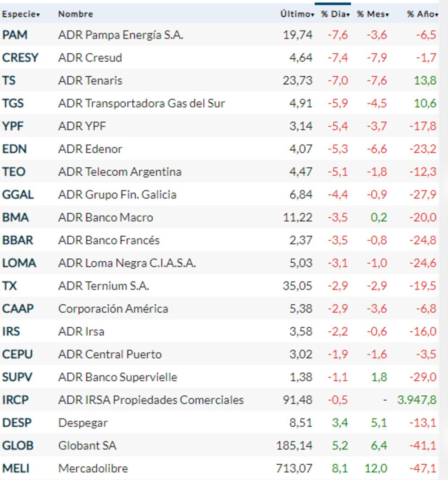Image resolution: width=448 pixels, height=480 pixels.
Task: Open the Especie column sort dropdown
Action: [x=38, y=14]
